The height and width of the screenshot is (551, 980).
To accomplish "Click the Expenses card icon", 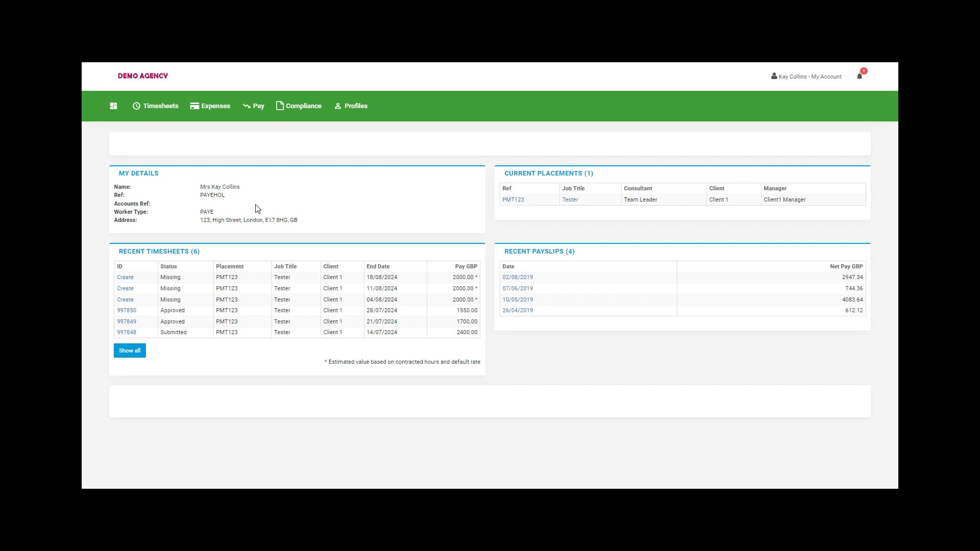I will [x=194, y=106].
